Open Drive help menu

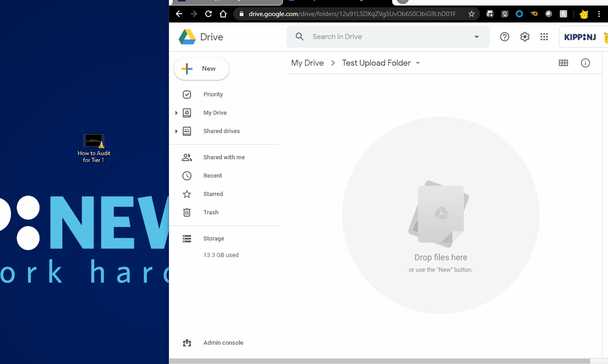pos(504,37)
